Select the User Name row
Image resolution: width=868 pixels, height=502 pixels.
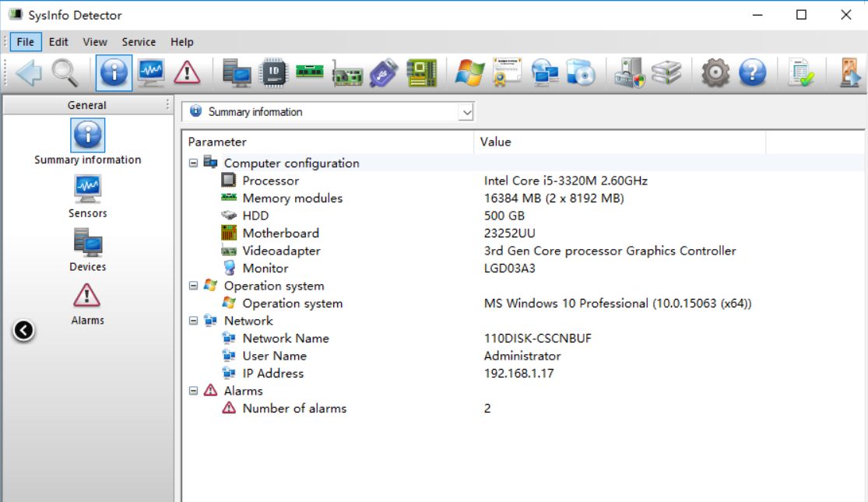523,356
